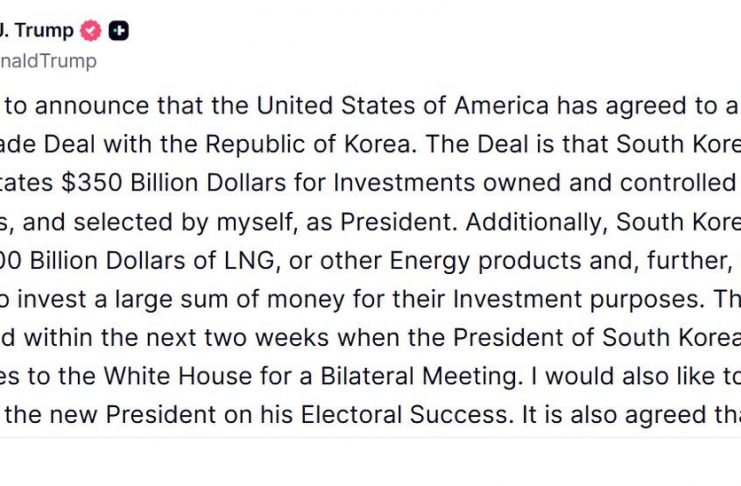Click the red verified checkmark badge
The image size is (741, 486).
pos(91,31)
